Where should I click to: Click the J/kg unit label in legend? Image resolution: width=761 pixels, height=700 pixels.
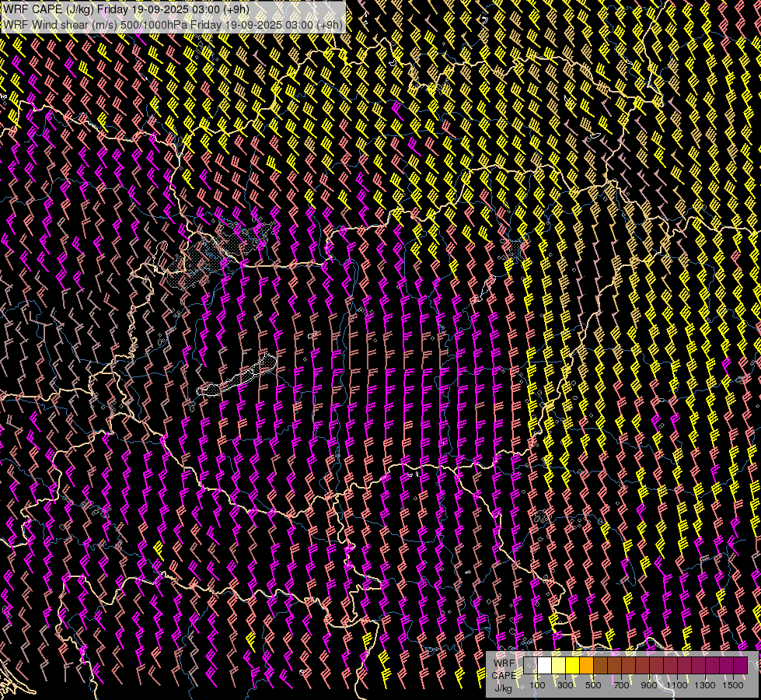(503, 688)
